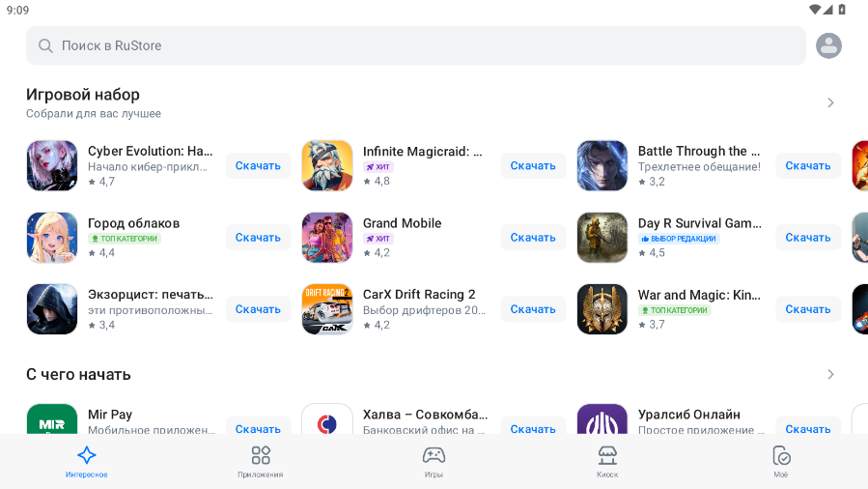Tap the Mir Pay app icon
868x489 pixels.
point(52,420)
